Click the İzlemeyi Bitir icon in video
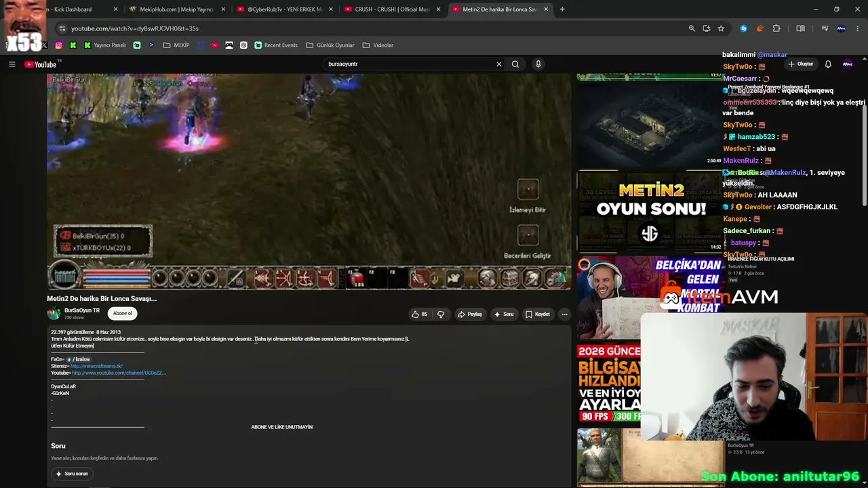The width and height of the screenshot is (868, 488). tap(528, 189)
